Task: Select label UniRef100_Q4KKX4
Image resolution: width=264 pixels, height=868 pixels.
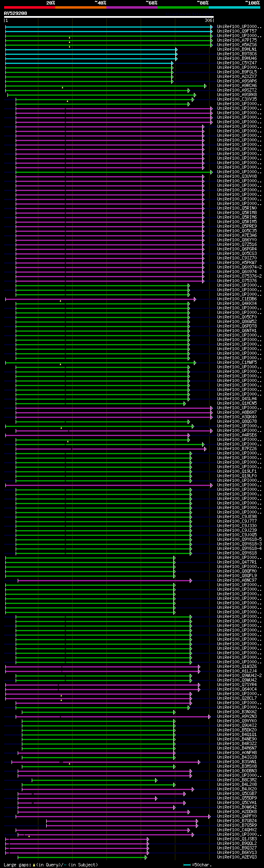Action: click(x=237, y=303)
